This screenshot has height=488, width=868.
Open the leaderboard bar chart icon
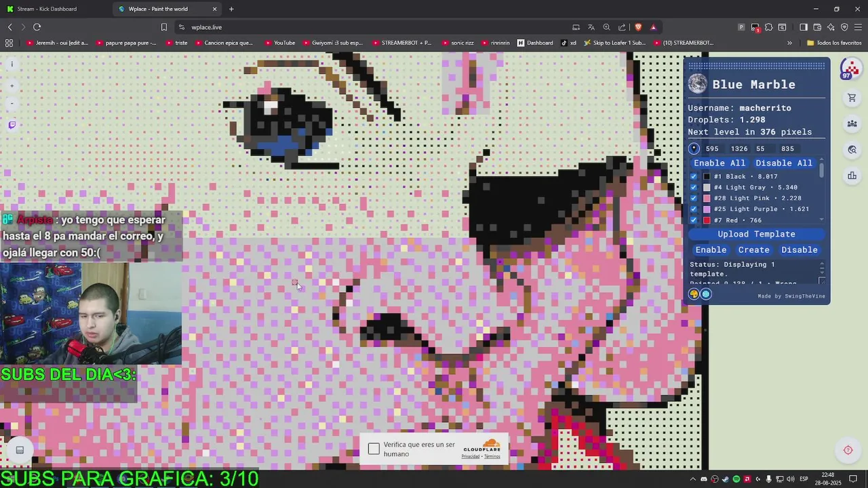click(852, 176)
